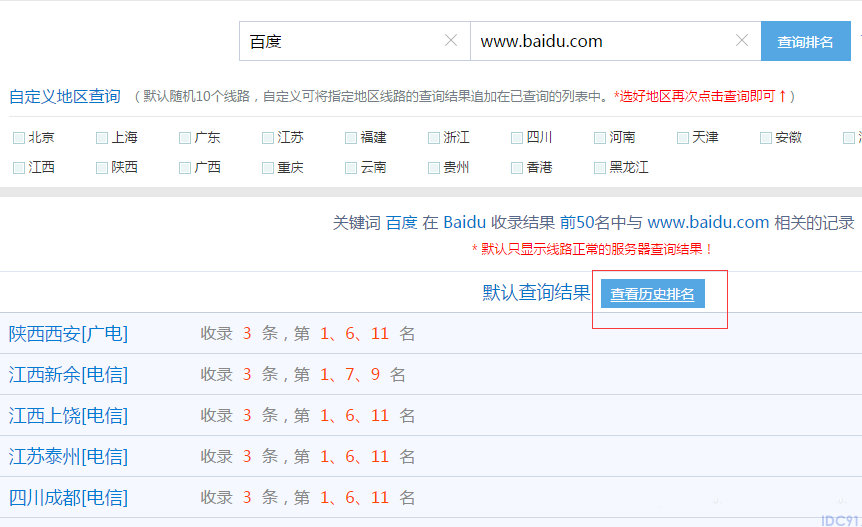
Task: Check the 北京 region checkbox
Action: click(x=19, y=138)
